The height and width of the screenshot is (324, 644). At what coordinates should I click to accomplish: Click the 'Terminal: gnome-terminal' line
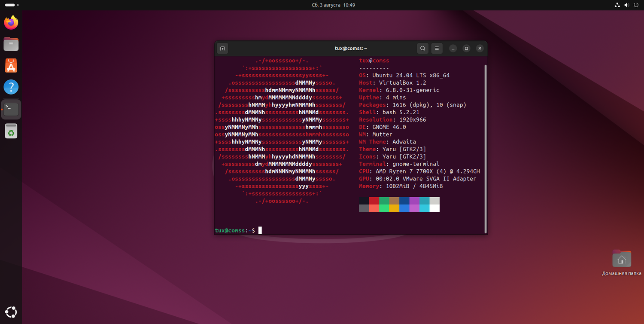click(399, 164)
